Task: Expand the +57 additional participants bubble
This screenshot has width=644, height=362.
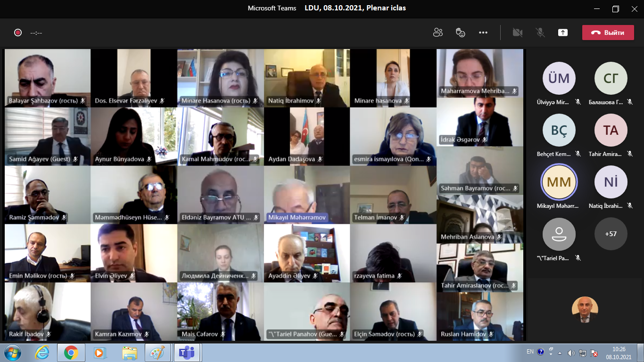Action: click(611, 234)
